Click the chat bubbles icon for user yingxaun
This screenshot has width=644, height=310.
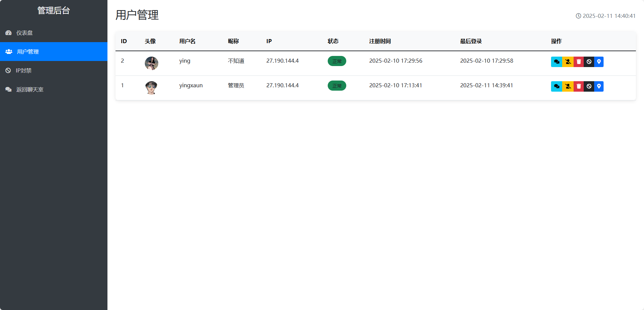click(x=556, y=86)
